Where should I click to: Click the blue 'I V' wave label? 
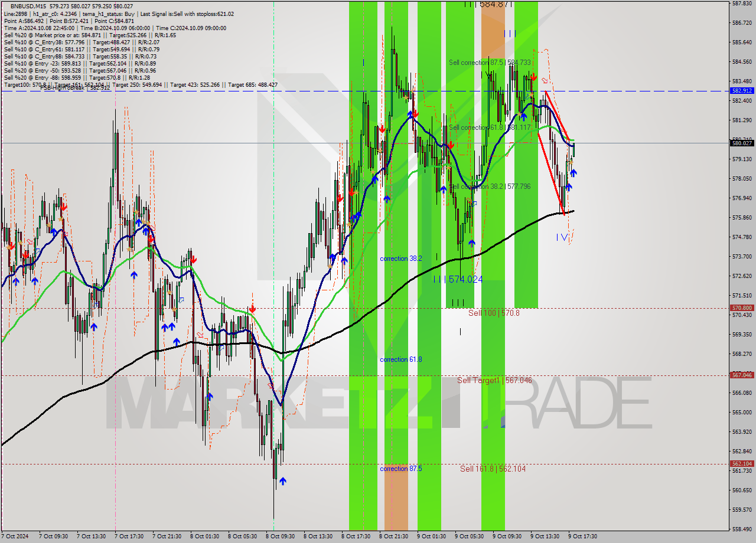[x=562, y=237]
